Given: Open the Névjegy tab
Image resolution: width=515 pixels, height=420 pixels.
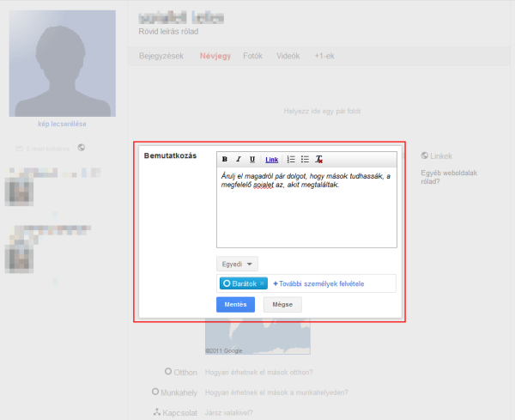Looking at the screenshot, I should tap(215, 57).
